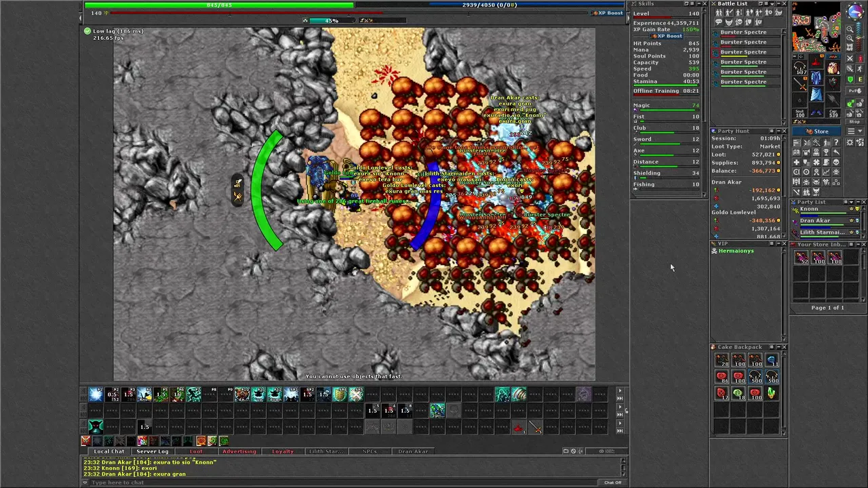Zoom in the minimap with magnifier plus
Screen dimensions: 868x488
(850, 38)
